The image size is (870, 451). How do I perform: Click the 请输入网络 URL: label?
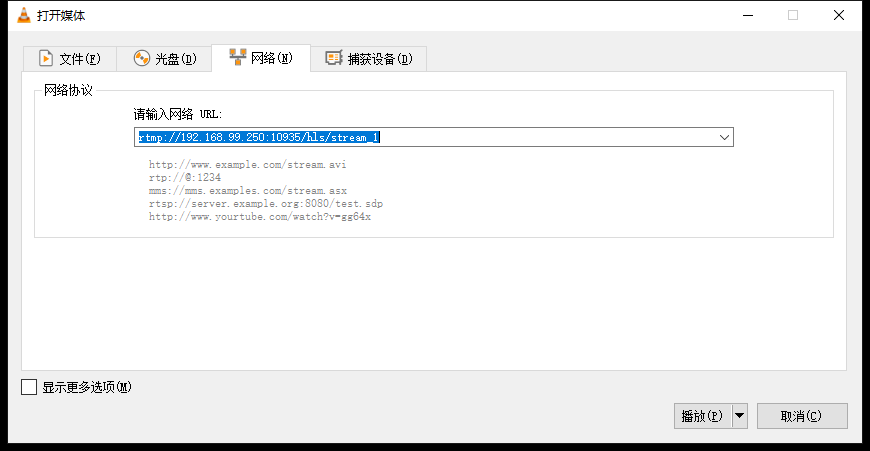[x=178, y=114]
